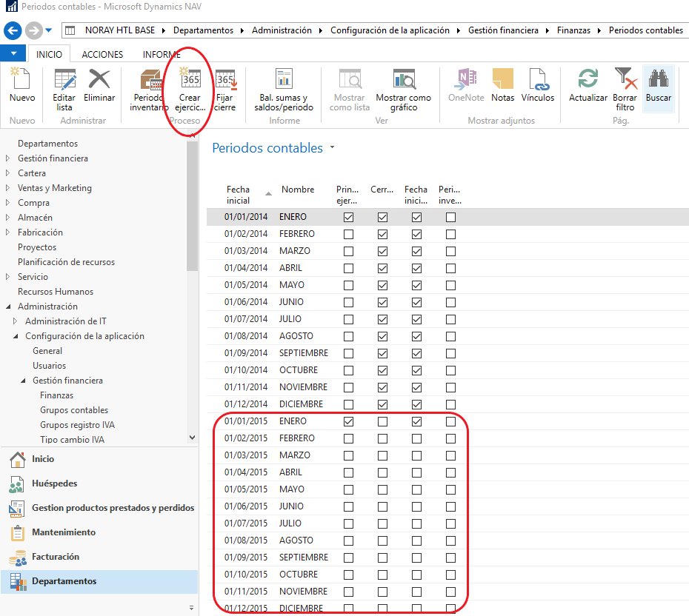The width and height of the screenshot is (689, 616).
Task: Select Departamentos navigation button
Action: [99, 581]
